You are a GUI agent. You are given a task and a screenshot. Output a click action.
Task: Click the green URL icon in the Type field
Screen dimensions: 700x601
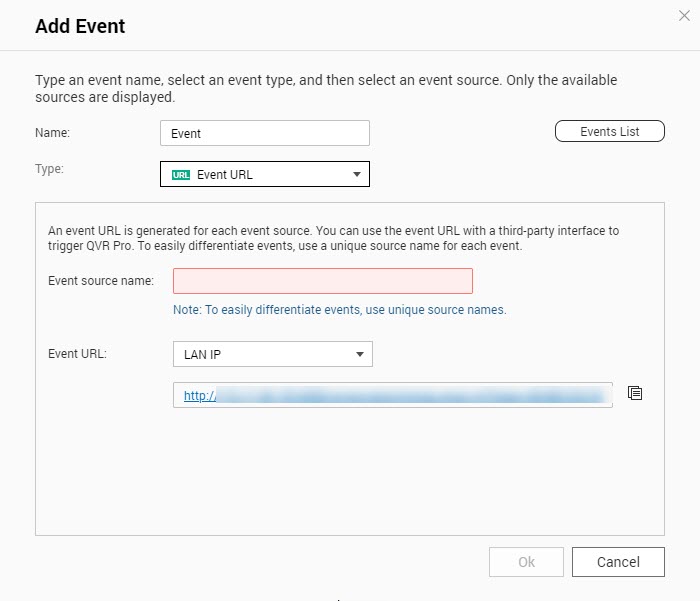click(181, 175)
